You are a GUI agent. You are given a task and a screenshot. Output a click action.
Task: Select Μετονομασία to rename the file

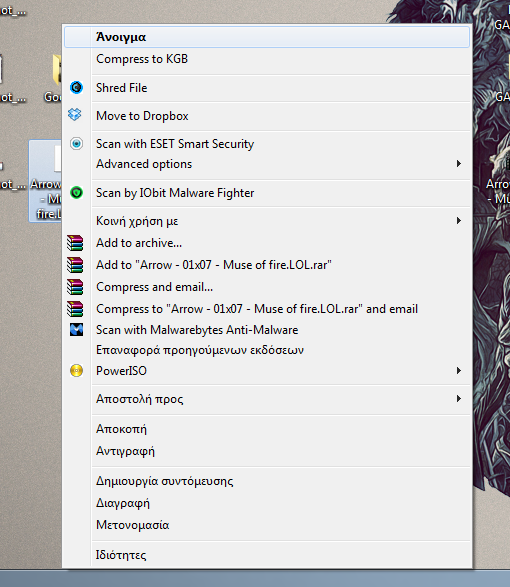coord(267,525)
